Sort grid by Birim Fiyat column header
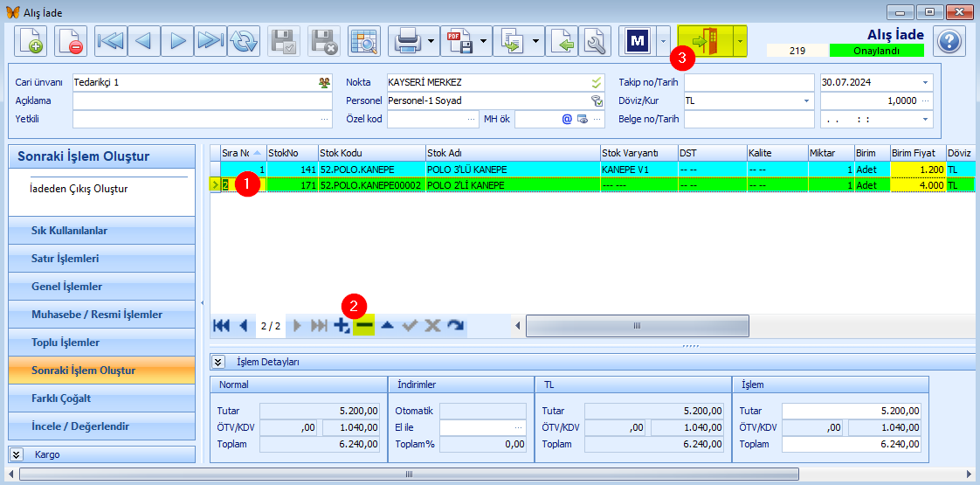The image size is (980, 485). click(x=918, y=153)
